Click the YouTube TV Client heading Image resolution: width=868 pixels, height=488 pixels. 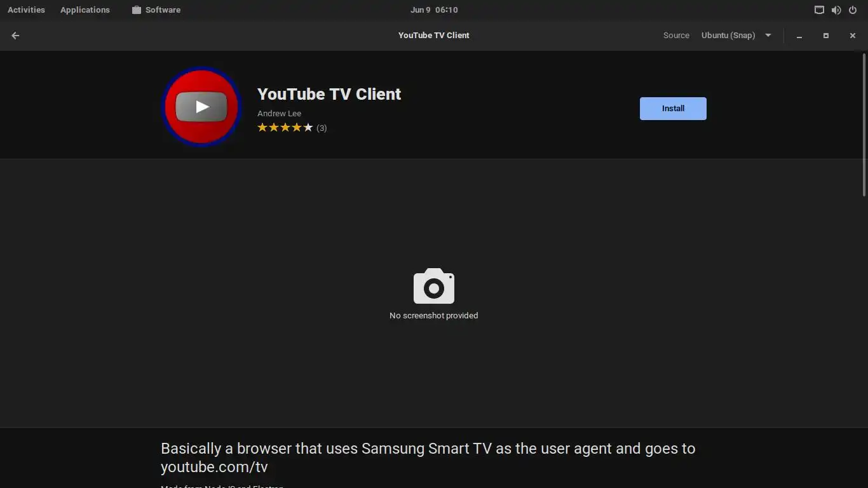(x=329, y=94)
